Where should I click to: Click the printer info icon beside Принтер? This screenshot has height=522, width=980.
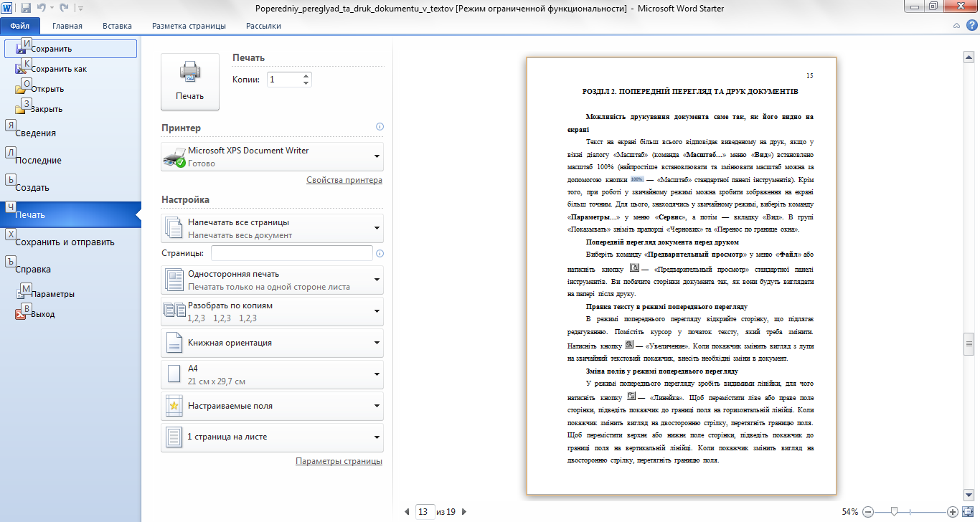pos(380,126)
